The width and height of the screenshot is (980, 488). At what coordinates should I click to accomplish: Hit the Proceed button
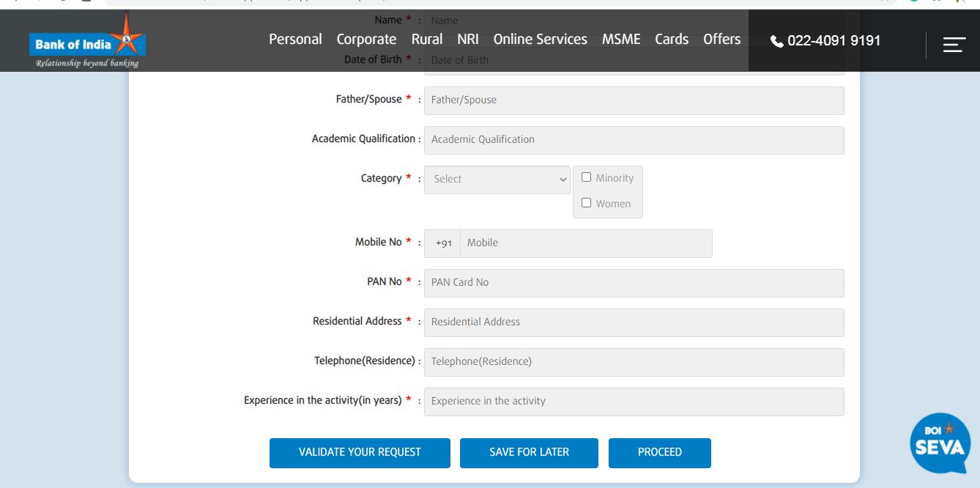coord(659,452)
